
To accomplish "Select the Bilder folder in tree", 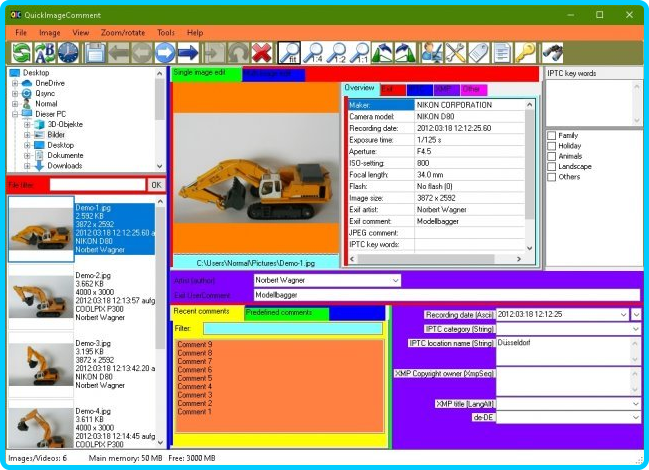I will (56, 135).
